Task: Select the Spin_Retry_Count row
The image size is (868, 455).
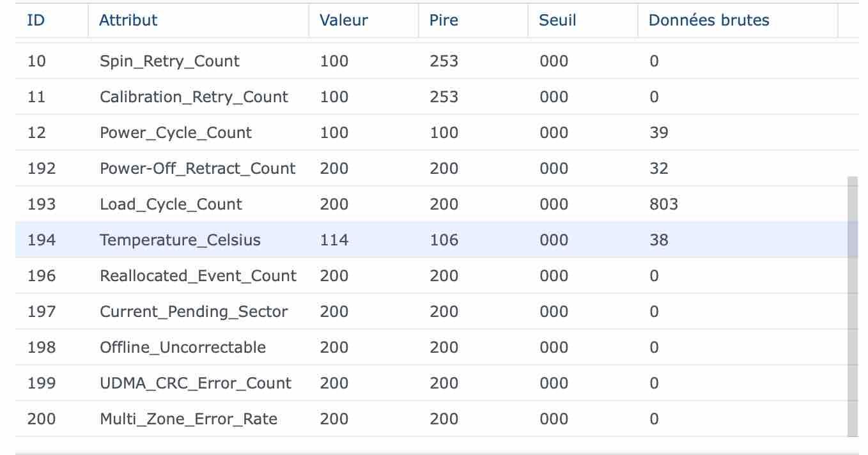Action: 431,61
